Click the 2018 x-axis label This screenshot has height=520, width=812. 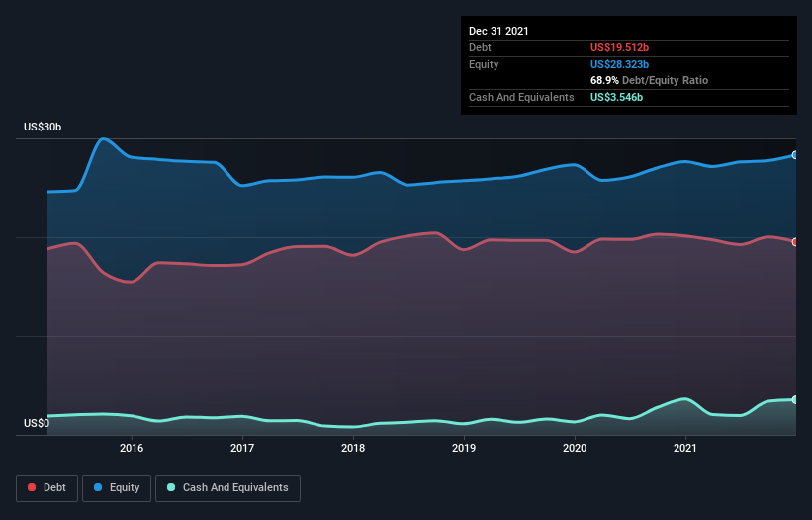click(x=353, y=448)
